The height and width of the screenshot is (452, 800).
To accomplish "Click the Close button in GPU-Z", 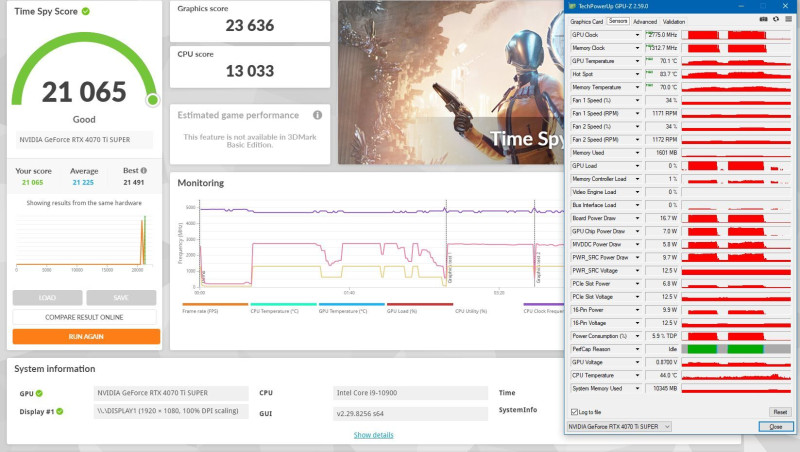I will pyautogui.click(x=776, y=426).
